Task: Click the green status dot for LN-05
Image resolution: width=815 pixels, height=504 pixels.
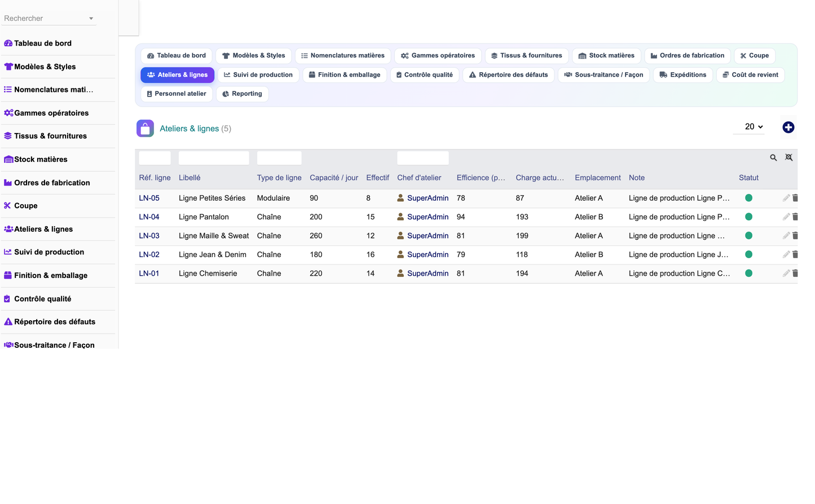Action: point(748,198)
